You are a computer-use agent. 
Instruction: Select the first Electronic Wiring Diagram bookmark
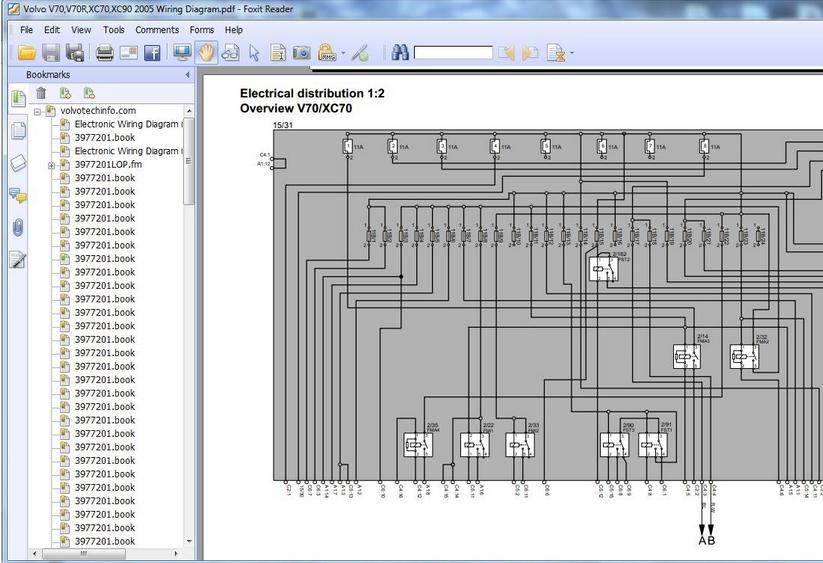(128, 124)
